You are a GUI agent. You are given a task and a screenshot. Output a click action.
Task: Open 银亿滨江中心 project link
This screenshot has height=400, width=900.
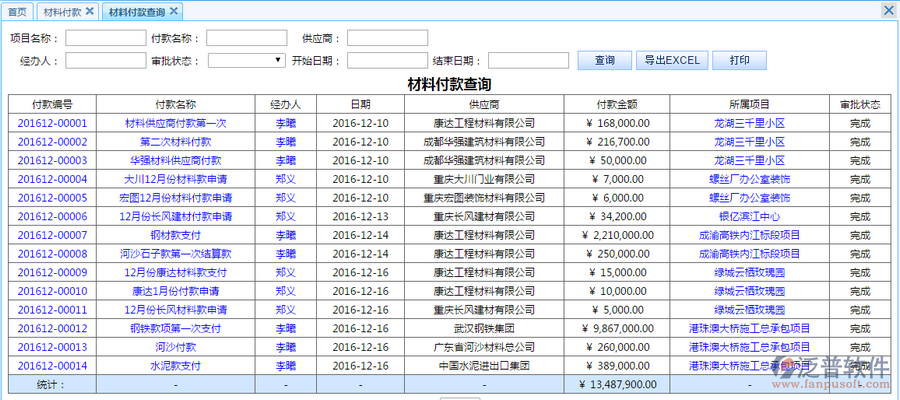coord(749,216)
